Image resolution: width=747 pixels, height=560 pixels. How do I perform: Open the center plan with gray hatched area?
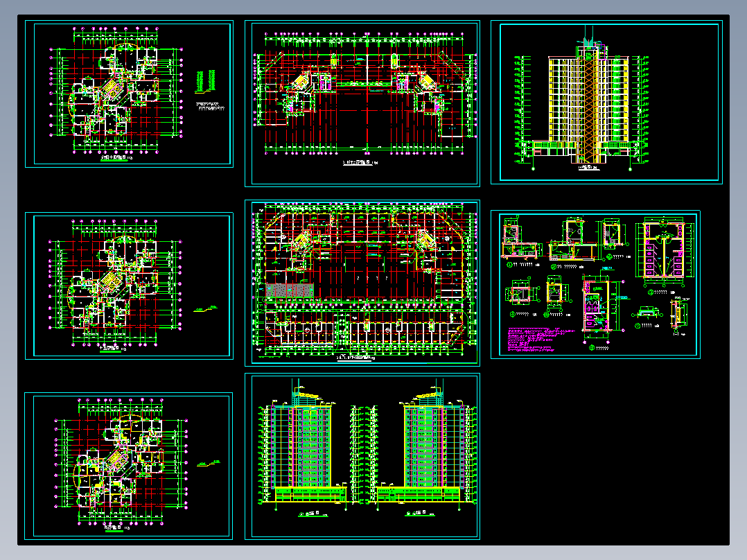(x=362, y=283)
